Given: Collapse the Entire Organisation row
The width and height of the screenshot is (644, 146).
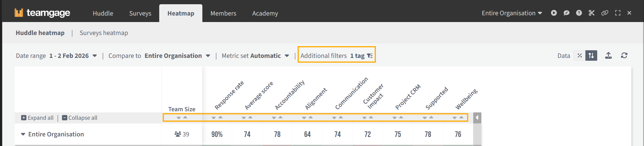Looking at the screenshot, I should [x=23, y=134].
